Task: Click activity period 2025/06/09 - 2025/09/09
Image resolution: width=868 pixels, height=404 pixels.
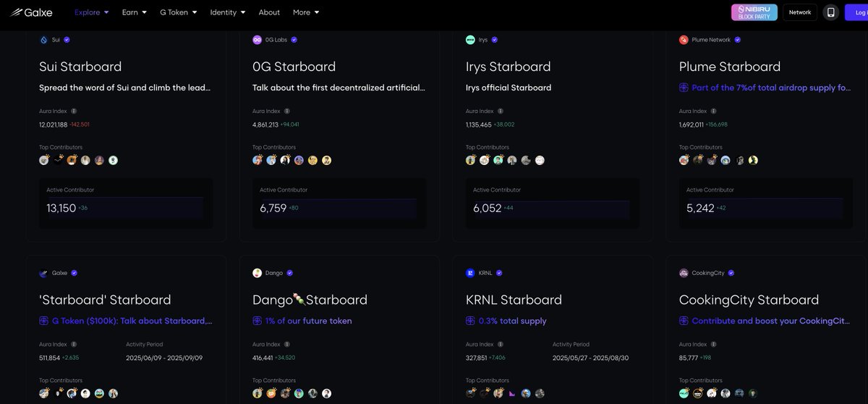Action: point(164,358)
